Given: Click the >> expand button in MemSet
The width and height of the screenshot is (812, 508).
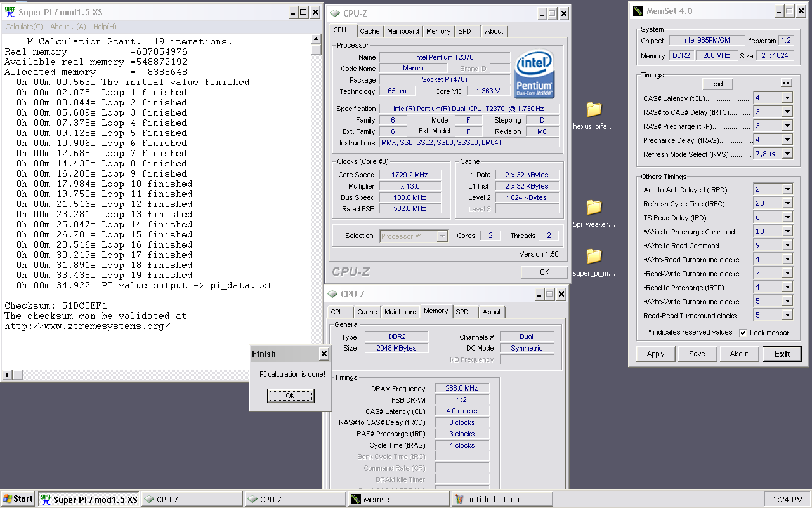Looking at the screenshot, I should click(787, 83).
